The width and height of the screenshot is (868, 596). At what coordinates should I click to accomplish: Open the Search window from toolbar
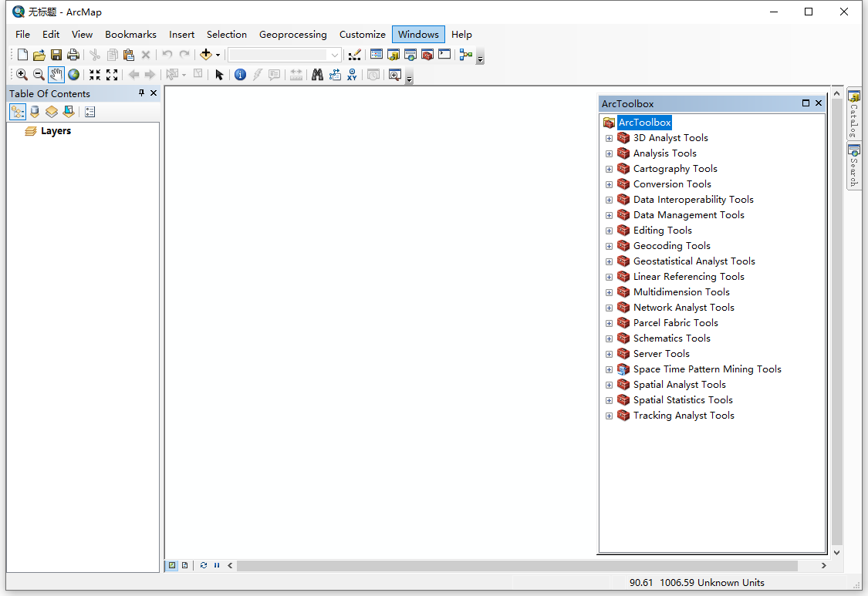(x=410, y=55)
